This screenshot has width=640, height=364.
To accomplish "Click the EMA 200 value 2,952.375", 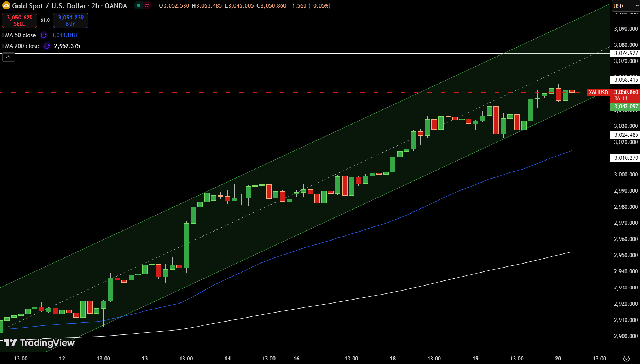I will coord(67,46).
